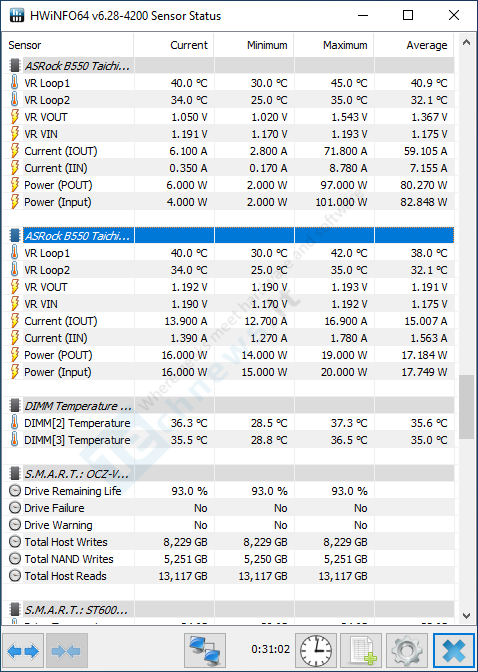Select VR VOUT label with current 1.192 V

[x=45, y=287]
